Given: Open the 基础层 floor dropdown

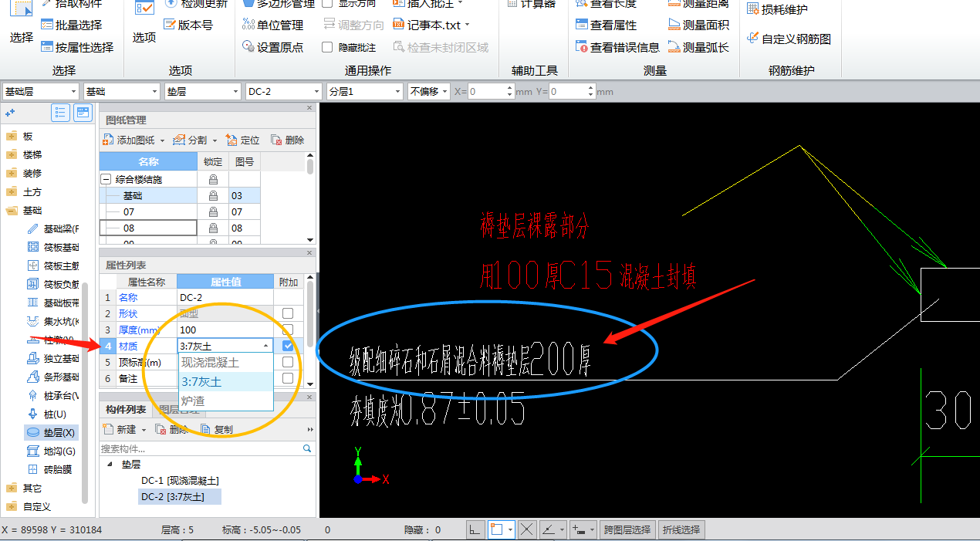Looking at the screenshot, I should click(x=40, y=91).
